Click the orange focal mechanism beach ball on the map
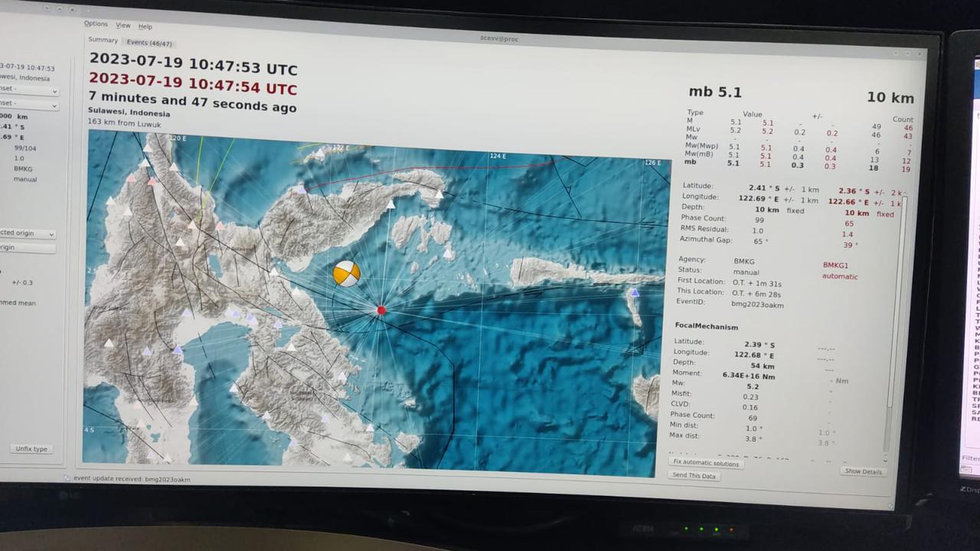The height and width of the screenshot is (551, 980). coord(346,272)
